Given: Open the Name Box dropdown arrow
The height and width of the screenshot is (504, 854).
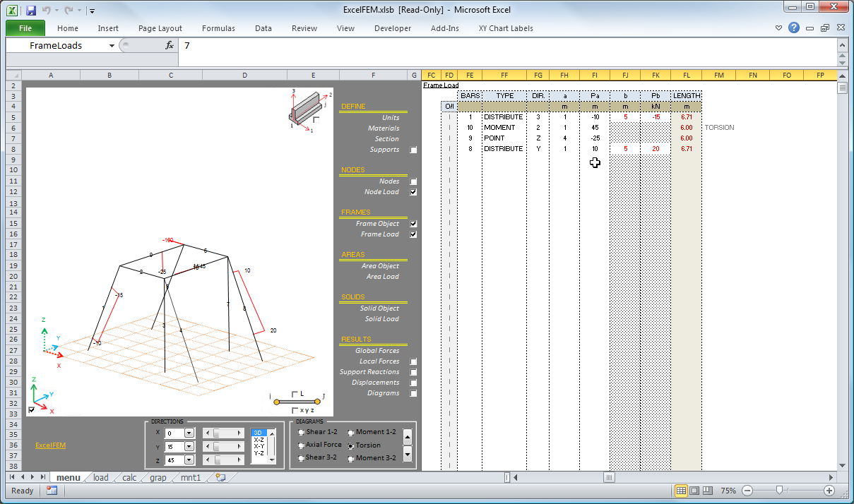Looking at the screenshot, I should point(112,45).
